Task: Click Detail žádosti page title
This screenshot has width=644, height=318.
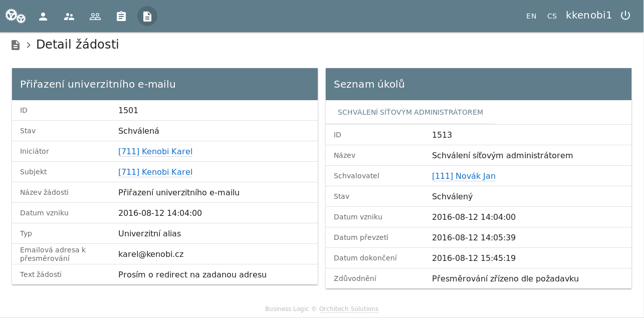Action: [x=78, y=45]
